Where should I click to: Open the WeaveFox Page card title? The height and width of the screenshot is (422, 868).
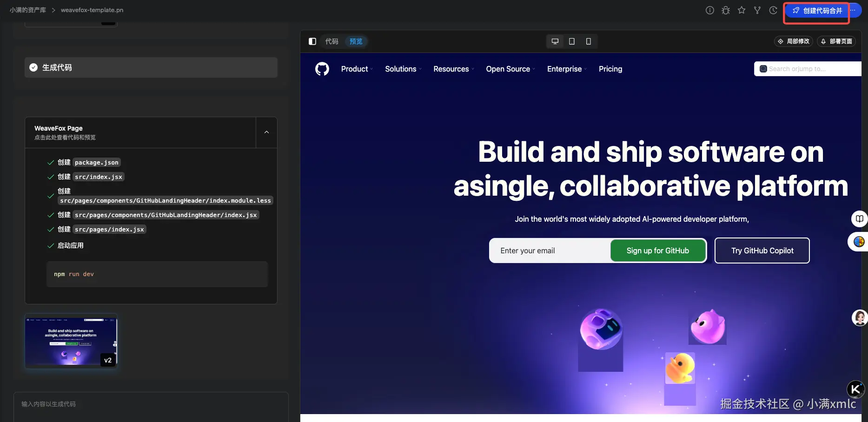pyautogui.click(x=59, y=128)
